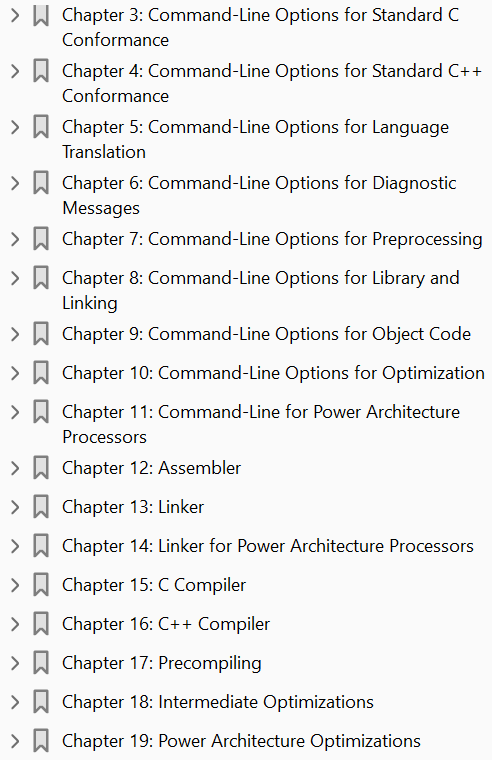Screen dimensions: 492x760
Task: Click the bookmark icon beside Chapter 3
Action: click(x=41, y=15)
